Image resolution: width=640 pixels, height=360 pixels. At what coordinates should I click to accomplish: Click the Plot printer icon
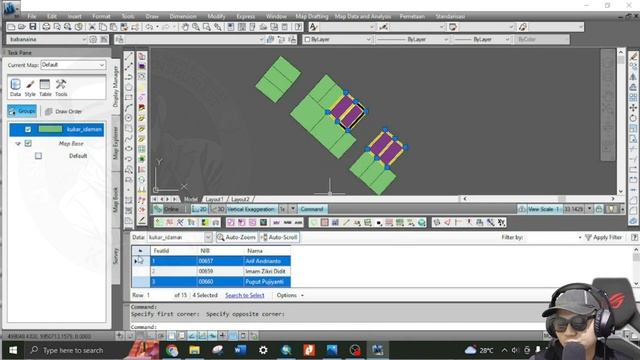click(46, 27)
